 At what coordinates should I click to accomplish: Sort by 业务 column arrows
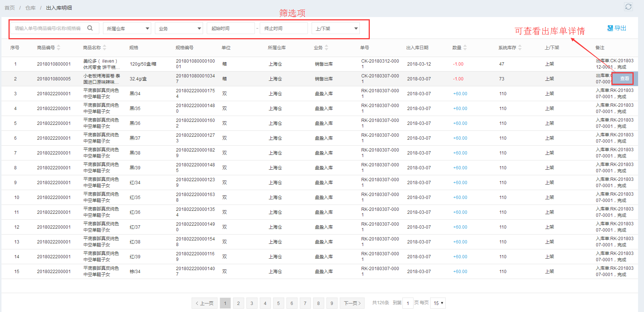click(326, 47)
